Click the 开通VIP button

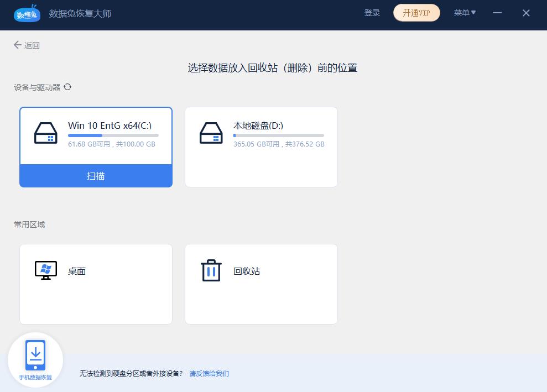[416, 13]
